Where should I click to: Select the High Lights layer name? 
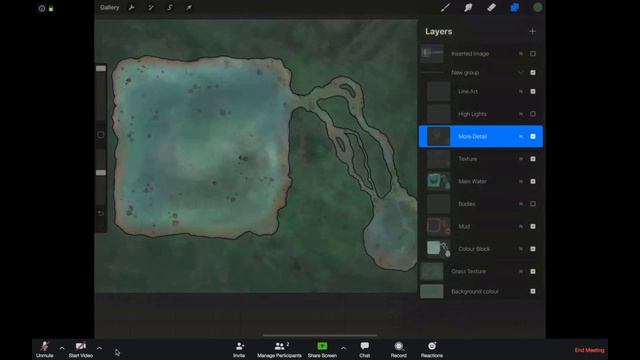(x=472, y=114)
